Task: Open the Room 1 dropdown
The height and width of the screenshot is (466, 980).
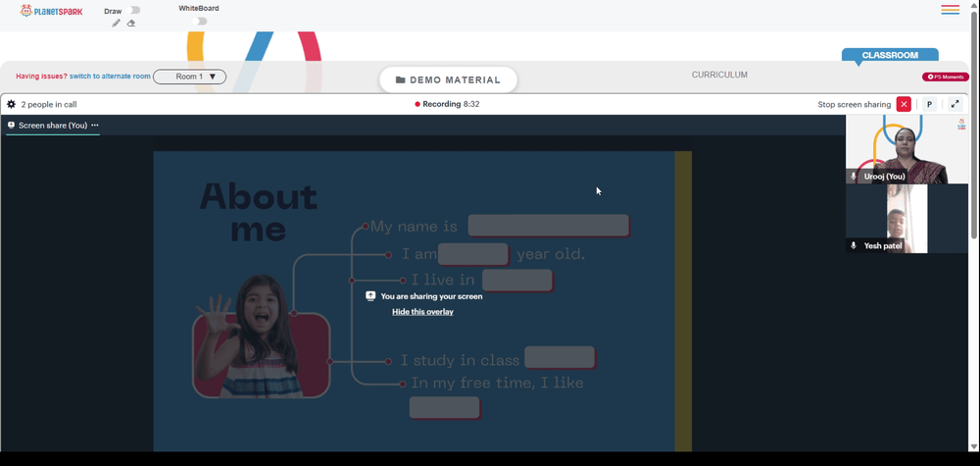Action: [189, 77]
